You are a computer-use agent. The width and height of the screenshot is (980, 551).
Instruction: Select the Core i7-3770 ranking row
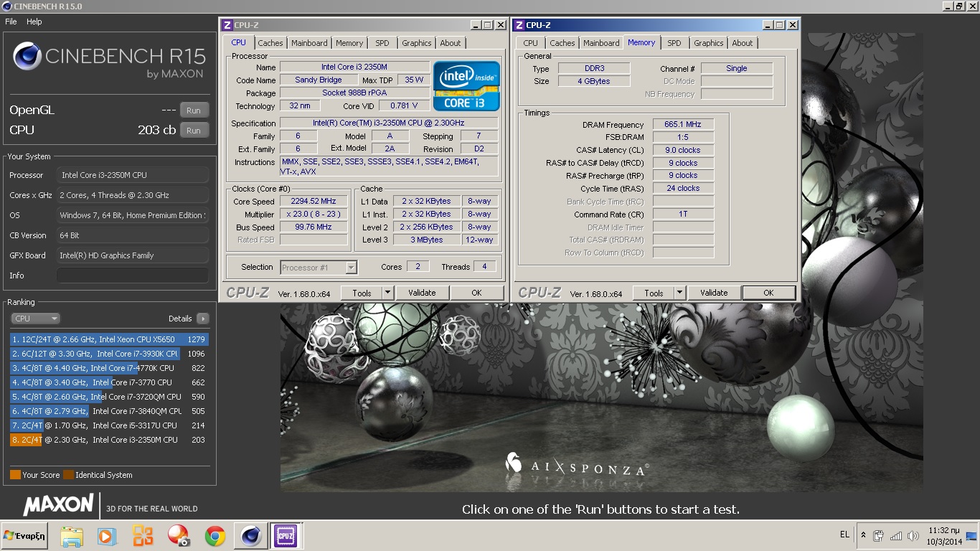coord(109,382)
